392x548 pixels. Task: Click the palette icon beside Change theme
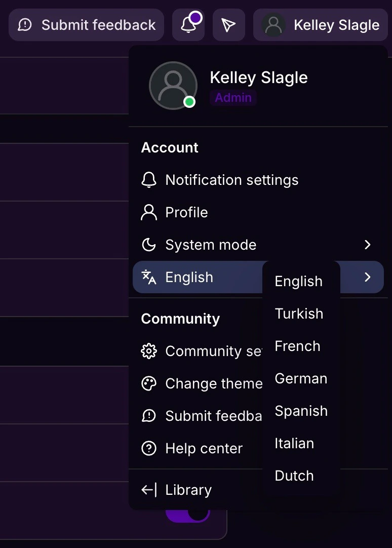pyautogui.click(x=148, y=383)
